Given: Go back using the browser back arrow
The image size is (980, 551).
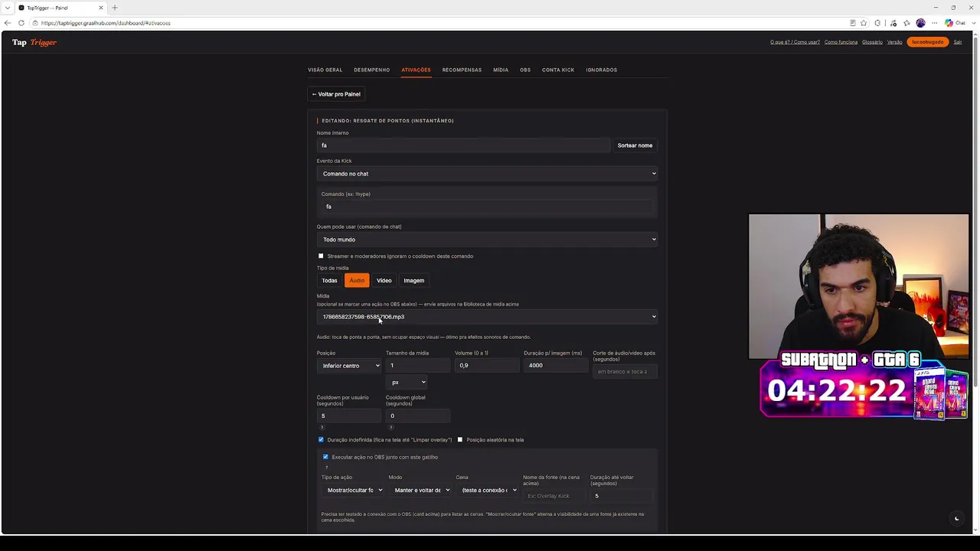Looking at the screenshot, I should point(8,23).
